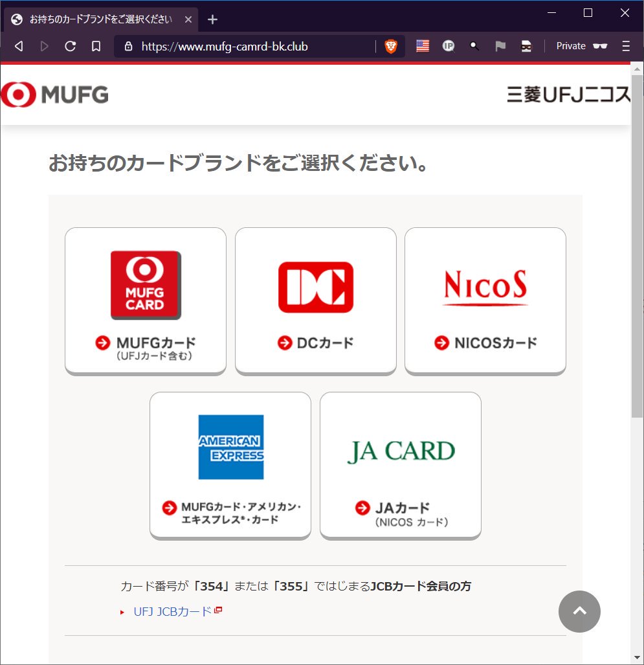644x665 pixels.
Task: Open the incognito-face extension icon
Action: click(526, 46)
